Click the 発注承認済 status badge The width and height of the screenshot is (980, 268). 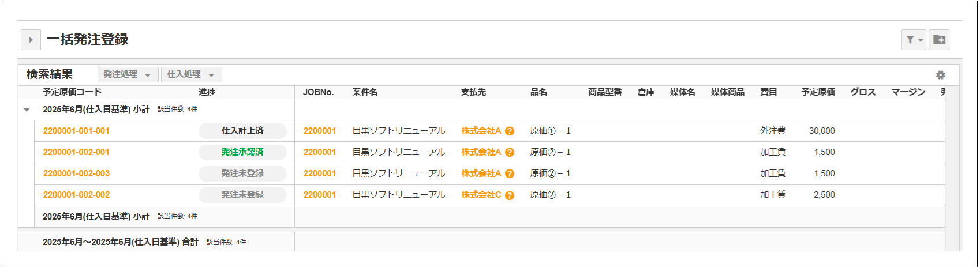tap(242, 152)
